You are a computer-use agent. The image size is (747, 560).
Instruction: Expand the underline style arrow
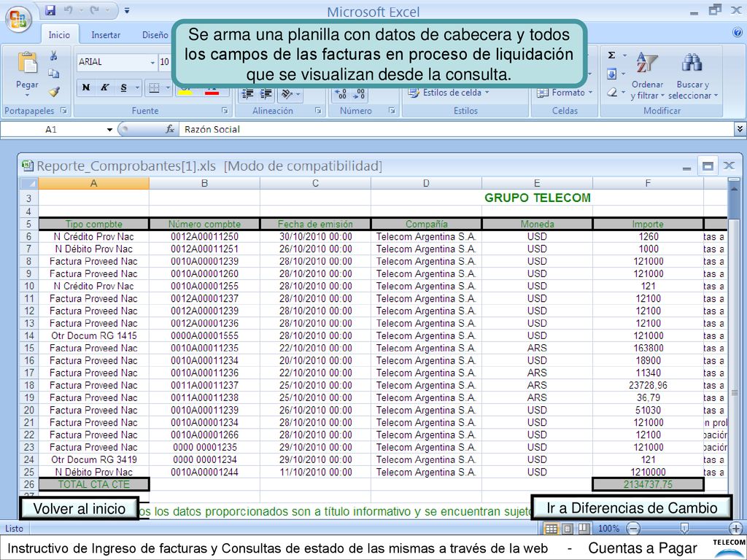tap(137, 87)
